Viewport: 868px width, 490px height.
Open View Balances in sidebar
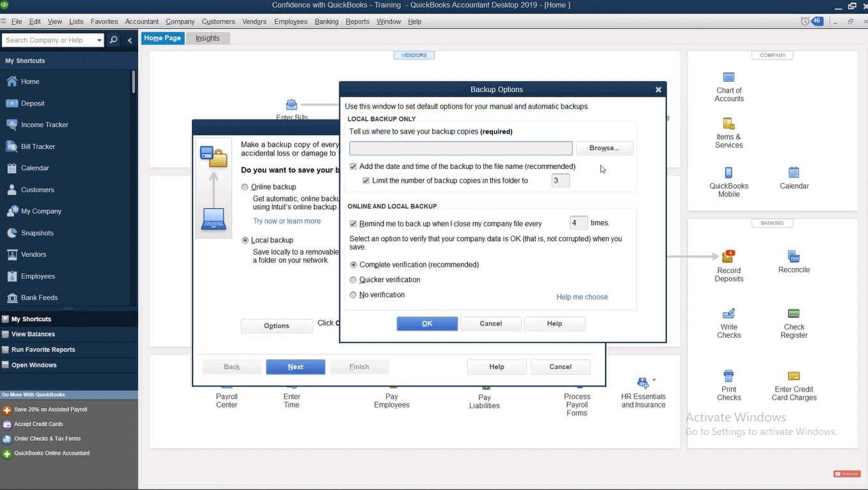[x=33, y=335]
